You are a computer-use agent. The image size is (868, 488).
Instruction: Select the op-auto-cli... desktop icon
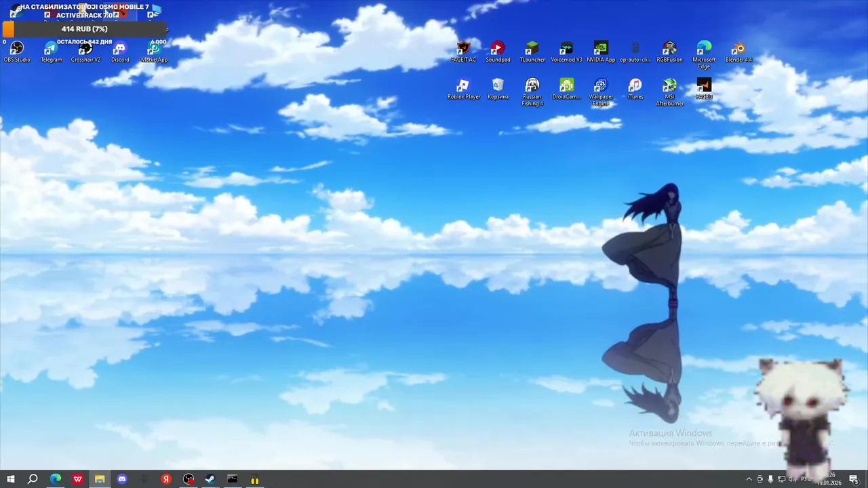635,52
